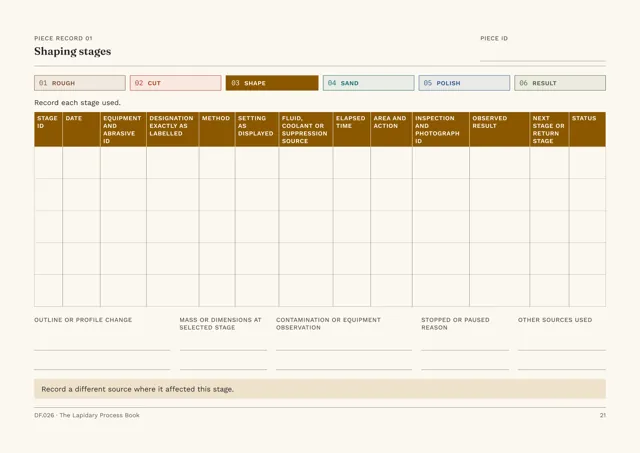Select the Method column header

coord(217,129)
